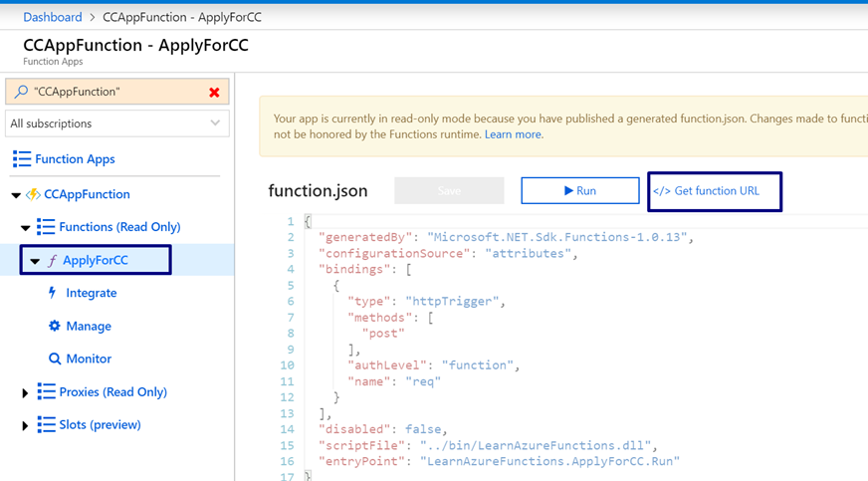This screenshot has width=868, height=481.
Task: Click the disabled Save button
Action: (x=449, y=190)
